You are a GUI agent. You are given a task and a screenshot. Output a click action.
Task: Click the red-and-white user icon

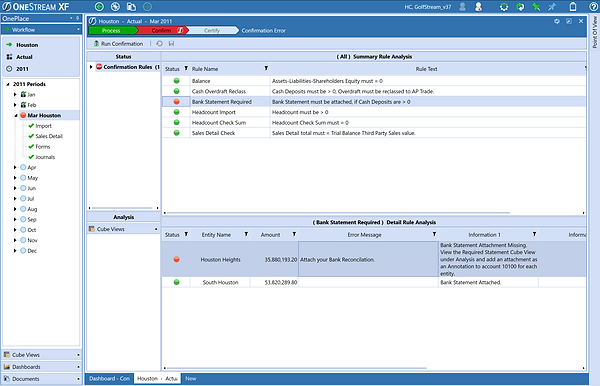point(478,7)
